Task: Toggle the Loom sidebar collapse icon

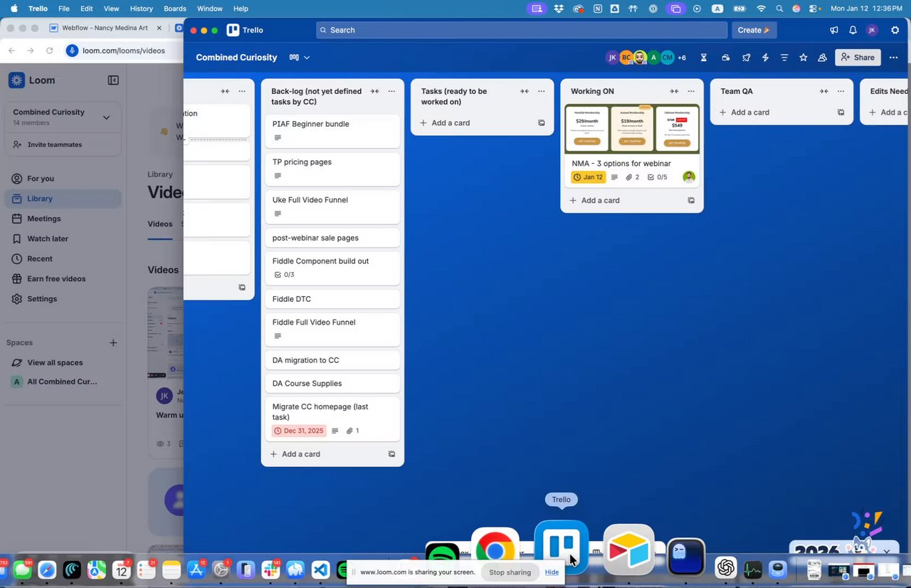Action: [x=113, y=80]
